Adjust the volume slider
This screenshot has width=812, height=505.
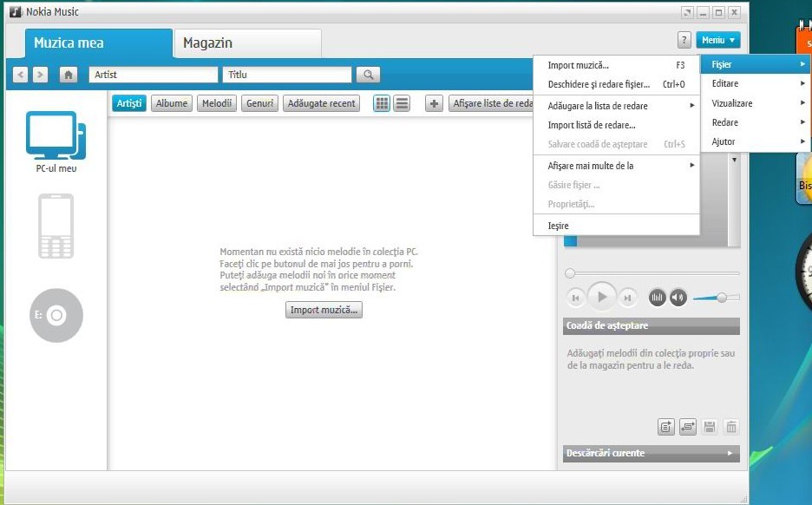(x=717, y=298)
